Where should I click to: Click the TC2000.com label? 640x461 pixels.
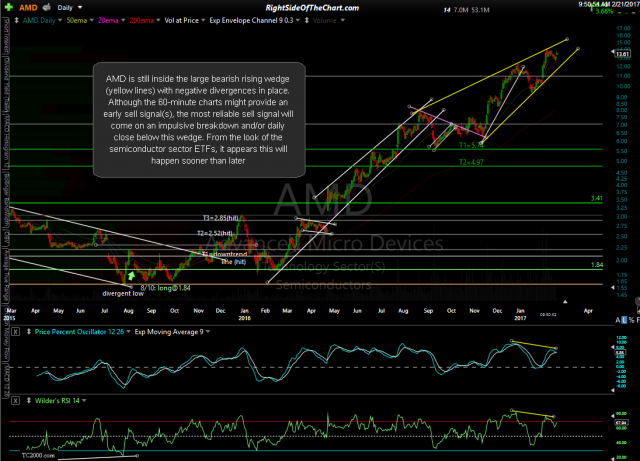point(38,455)
